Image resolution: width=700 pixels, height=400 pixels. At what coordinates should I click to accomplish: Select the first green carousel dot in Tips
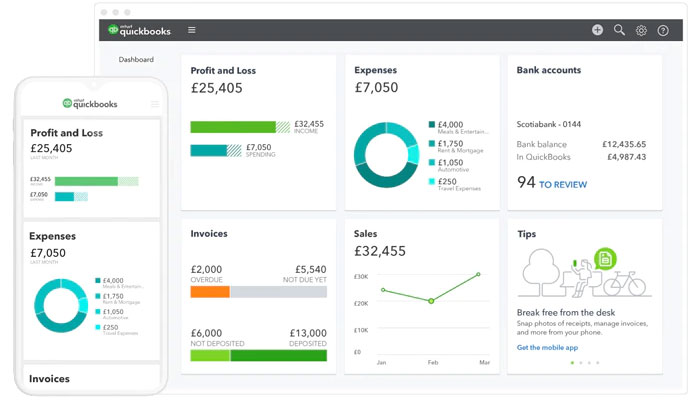click(x=572, y=363)
